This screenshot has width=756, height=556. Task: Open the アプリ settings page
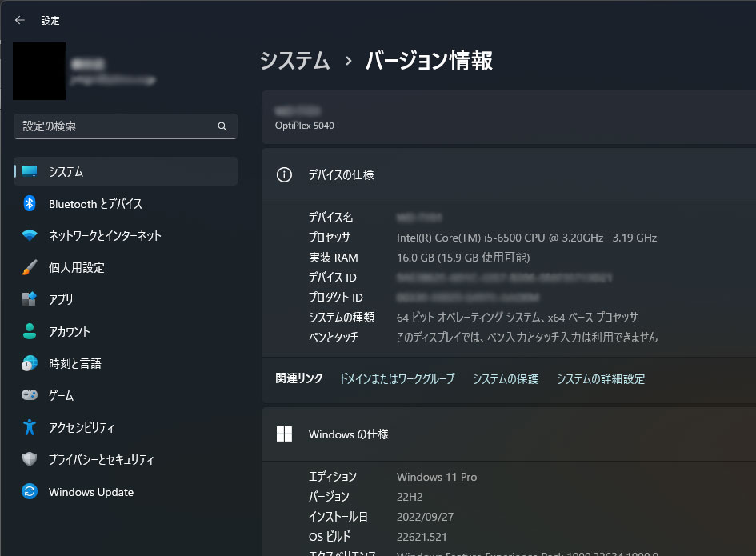coord(126,299)
